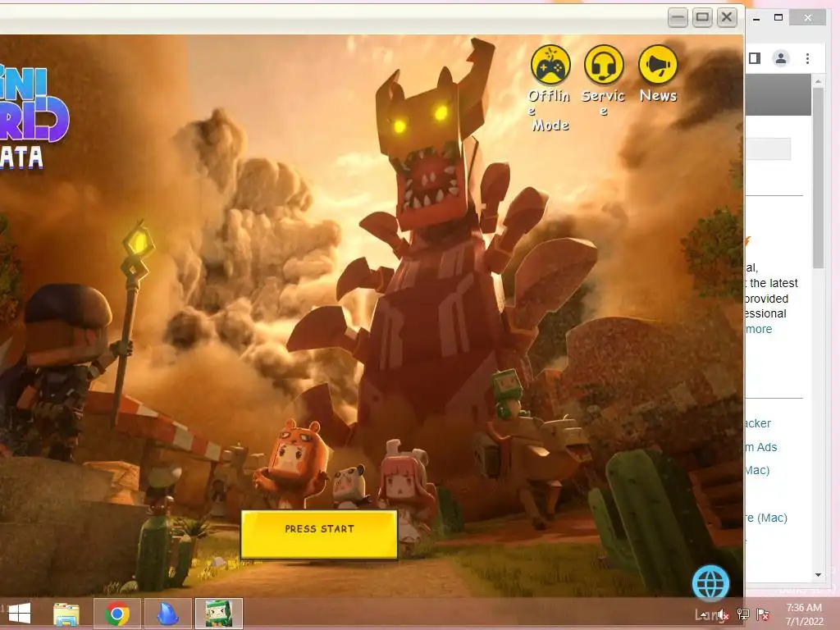
Task: Click the muted volume tray icon
Action: pyautogui.click(x=724, y=615)
